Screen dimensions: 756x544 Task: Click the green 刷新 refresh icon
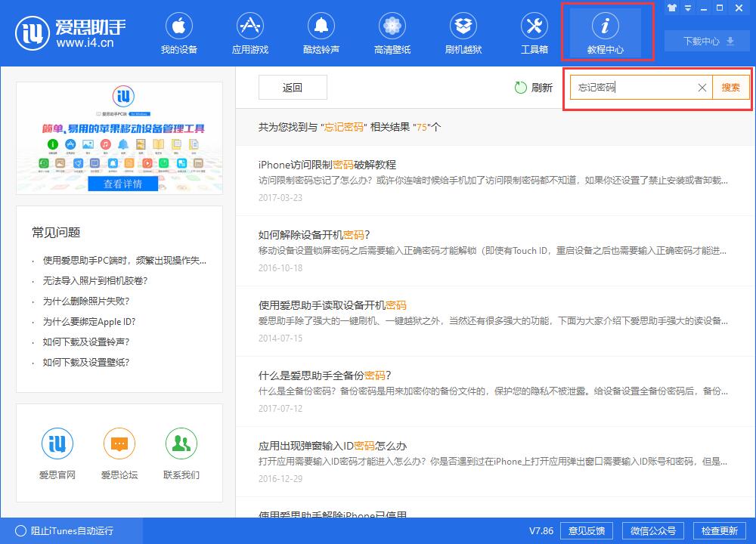click(x=521, y=87)
